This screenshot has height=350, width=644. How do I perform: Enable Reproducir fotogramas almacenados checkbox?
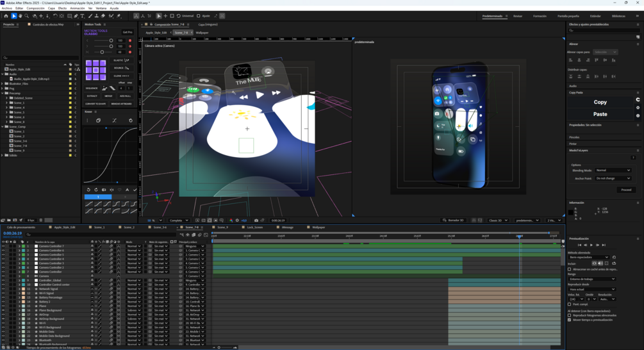point(570,315)
